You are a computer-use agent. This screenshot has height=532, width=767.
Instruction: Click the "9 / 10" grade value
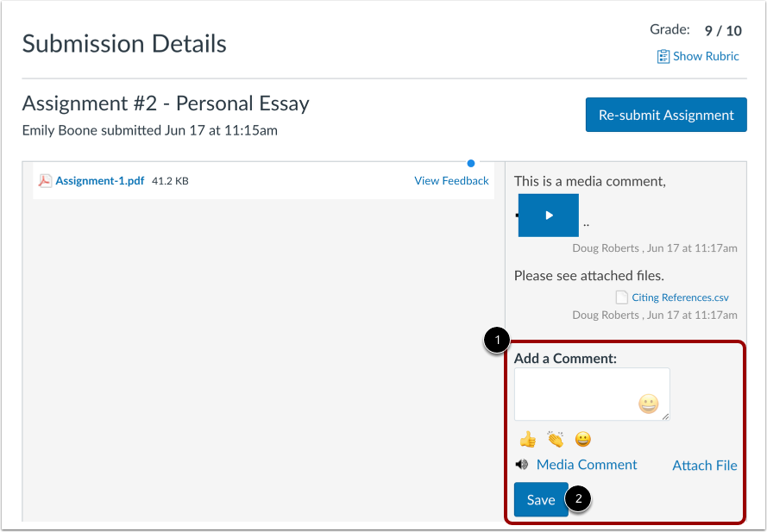[723, 31]
